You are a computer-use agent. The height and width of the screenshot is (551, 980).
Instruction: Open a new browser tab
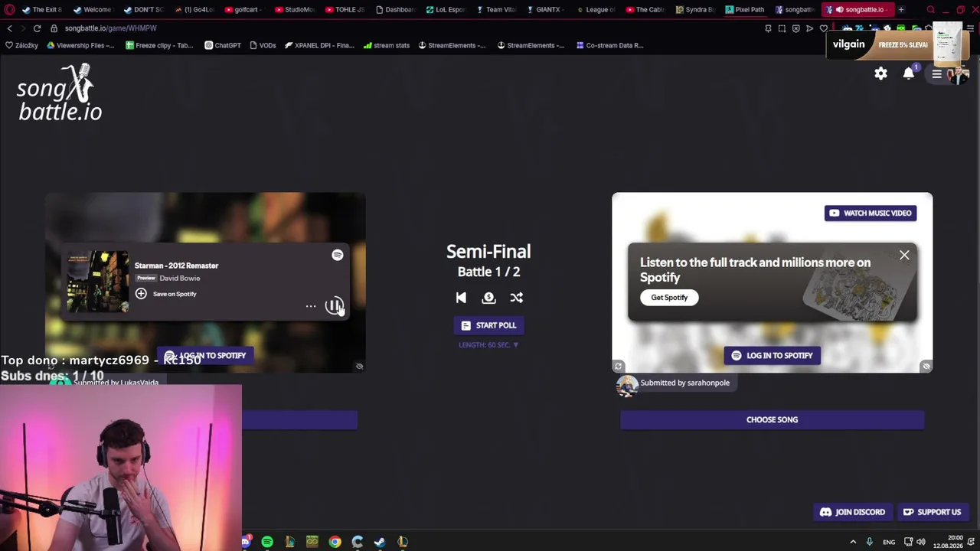[x=901, y=10]
